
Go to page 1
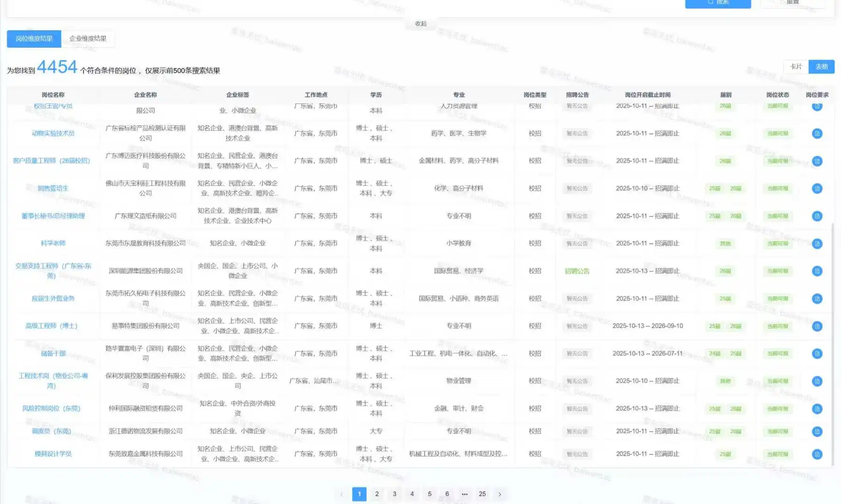pos(359,494)
